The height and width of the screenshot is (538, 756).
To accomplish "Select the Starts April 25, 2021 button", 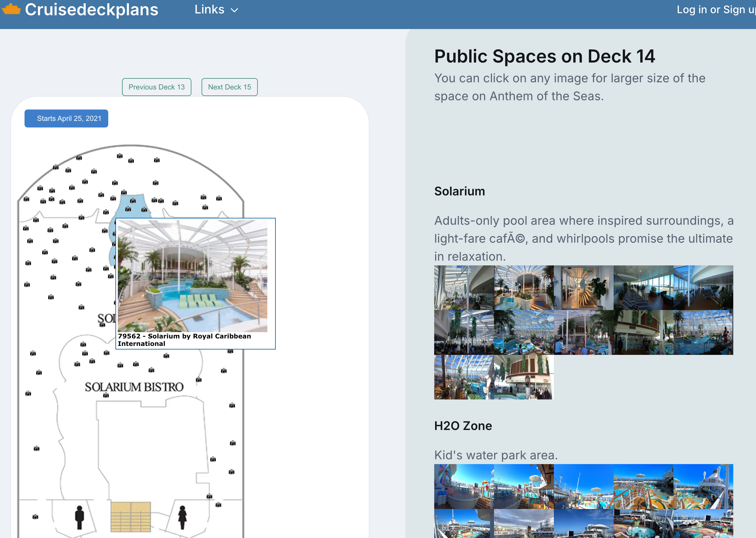I will pyautogui.click(x=66, y=118).
